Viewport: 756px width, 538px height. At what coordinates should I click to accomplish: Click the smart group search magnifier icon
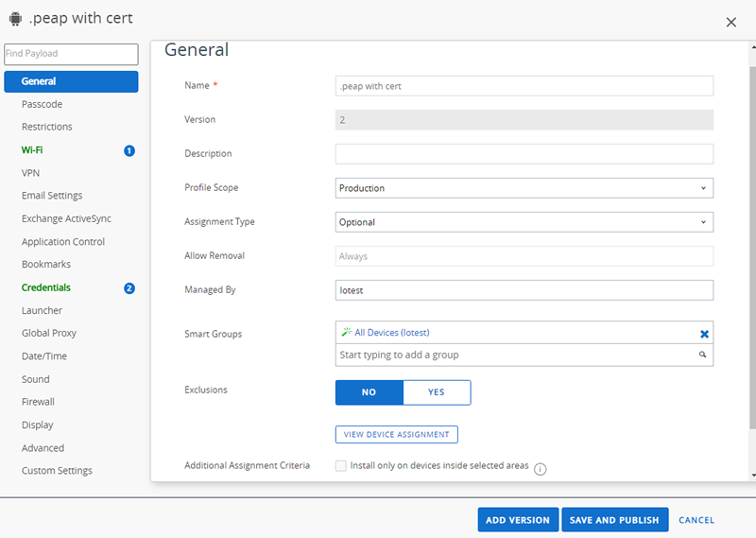[x=702, y=355]
